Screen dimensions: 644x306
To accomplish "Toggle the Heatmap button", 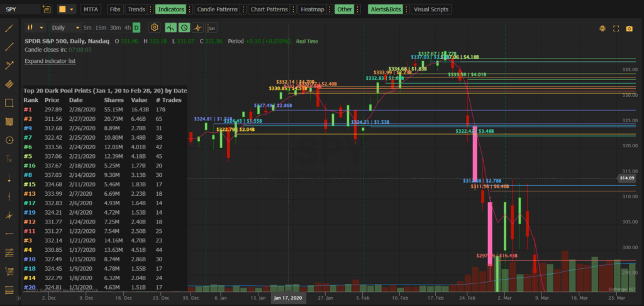I will tap(311, 9).
